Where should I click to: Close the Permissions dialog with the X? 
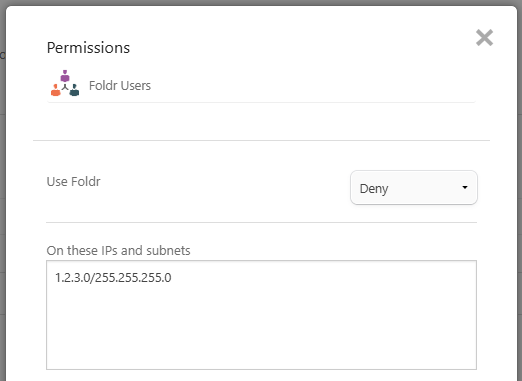(x=484, y=37)
